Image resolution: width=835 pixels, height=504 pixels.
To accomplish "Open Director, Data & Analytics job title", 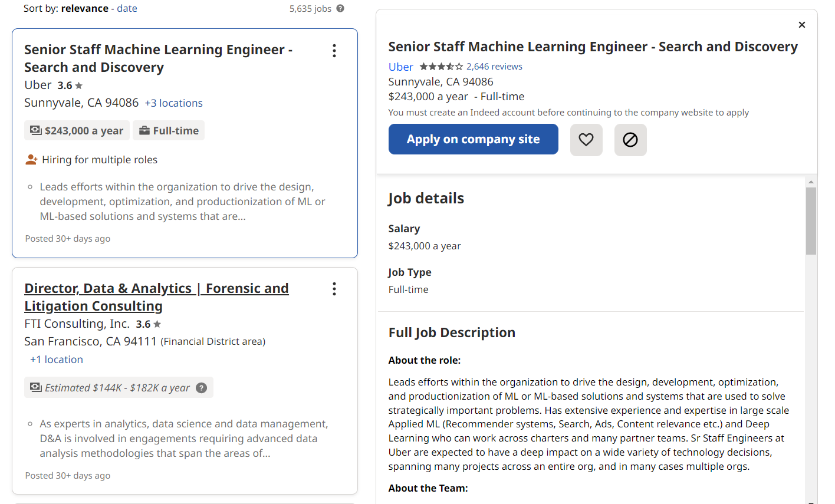I will pyautogui.click(x=156, y=297).
